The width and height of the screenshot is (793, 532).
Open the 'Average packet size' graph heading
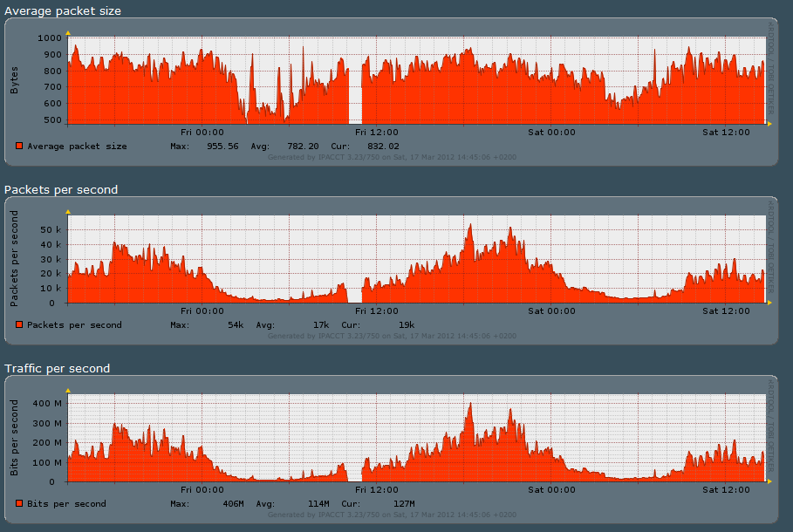pos(63,11)
